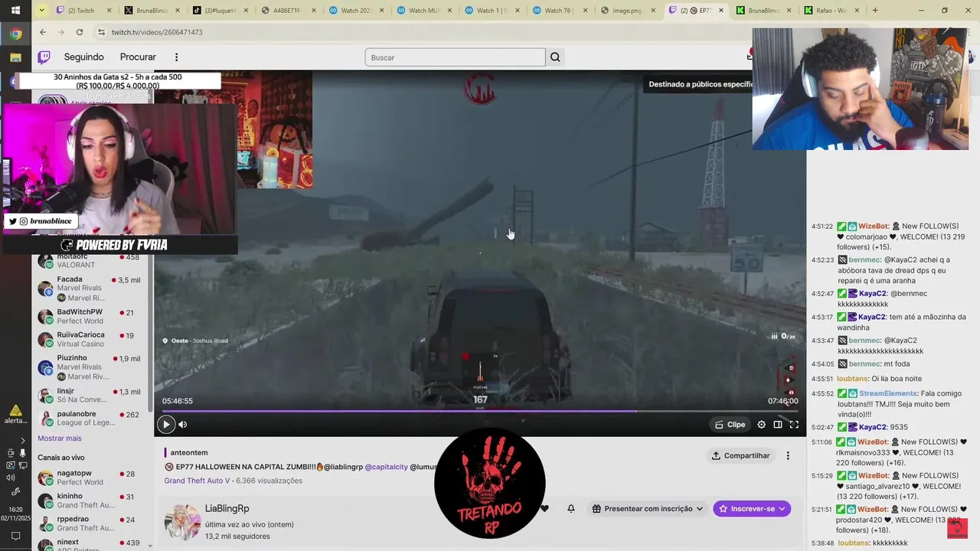Open a new browser tab
Viewport: 980px width, 551px height.
875,11
